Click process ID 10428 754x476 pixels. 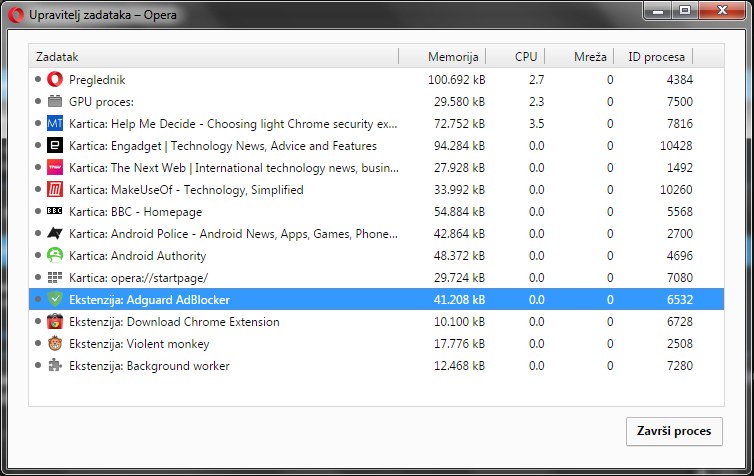tap(676, 146)
